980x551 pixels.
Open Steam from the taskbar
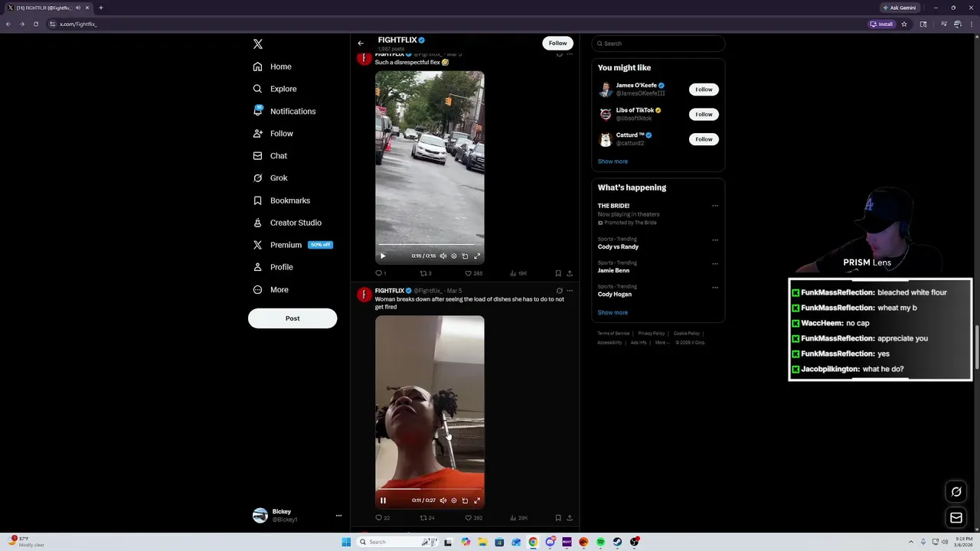coord(617,542)
